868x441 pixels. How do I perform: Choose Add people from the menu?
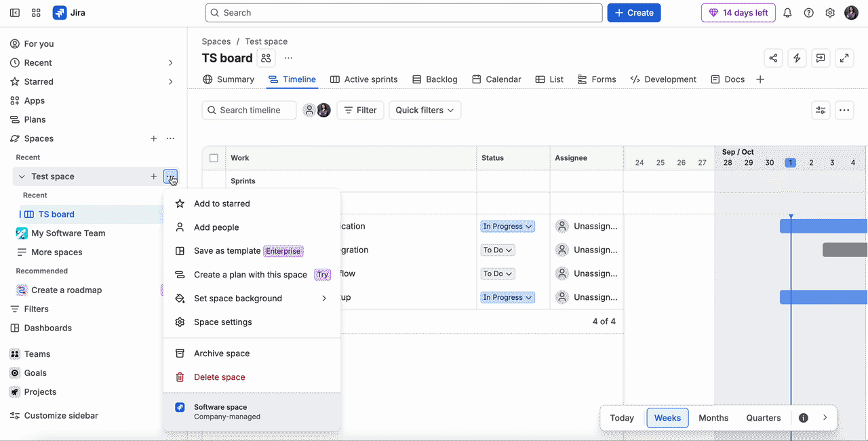(252, 227)
